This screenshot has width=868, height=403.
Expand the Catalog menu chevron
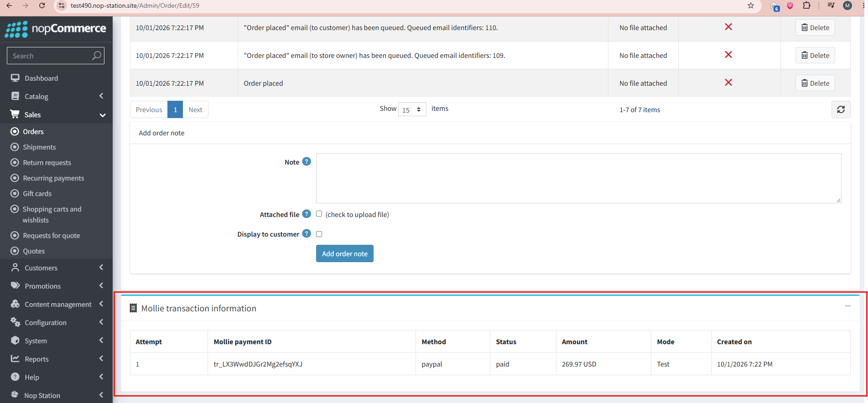[101, 96]
